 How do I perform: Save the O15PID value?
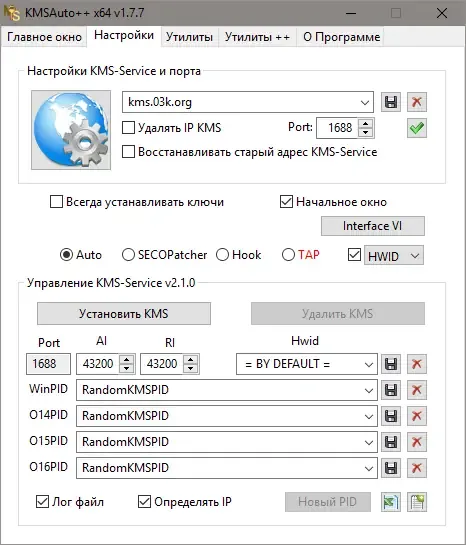point(391,442)
